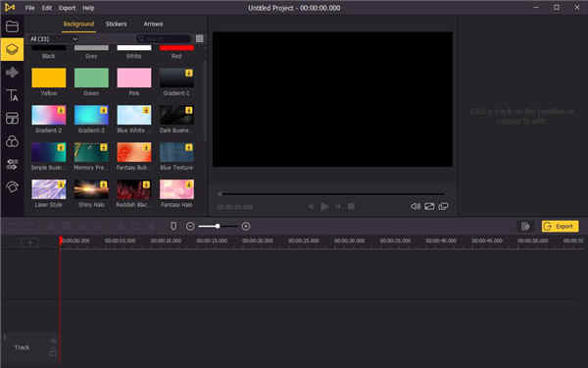The image size is (588, 368).
Task: Open the Transitions panel in the sidebar
Action: (12, 165)
